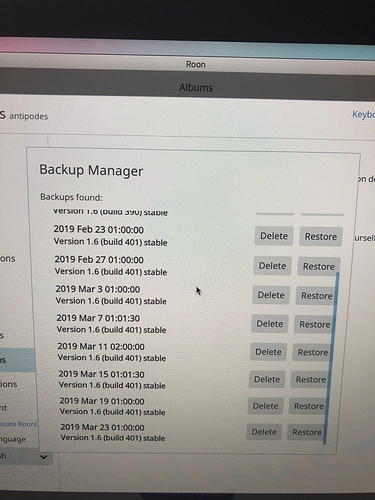Image resolution: width=375 pixels, height=500 pixels.
Task: Restore the 2019 Mar 7 backup
Action: (x=314, y=324)
